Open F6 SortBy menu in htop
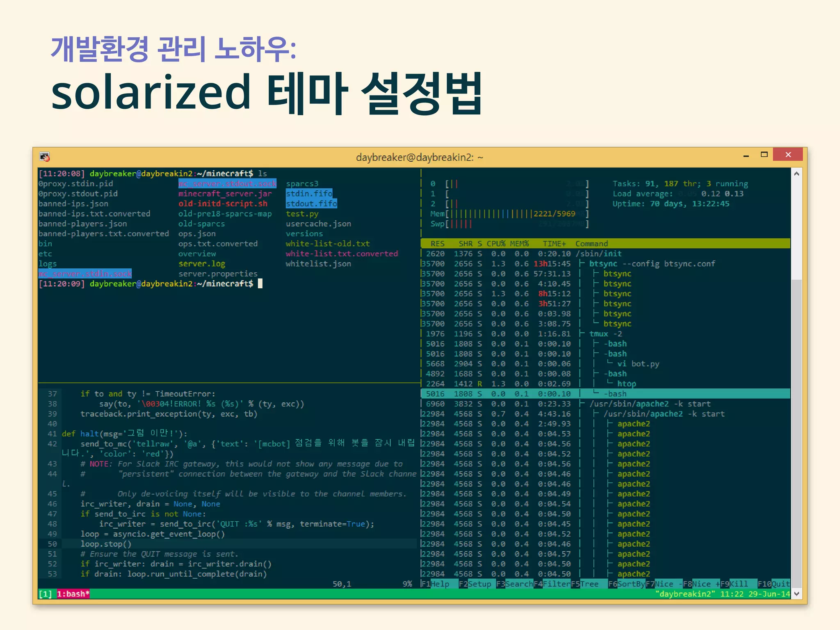The width and height of the screenshot is (840, 630). tap(626, 584)
